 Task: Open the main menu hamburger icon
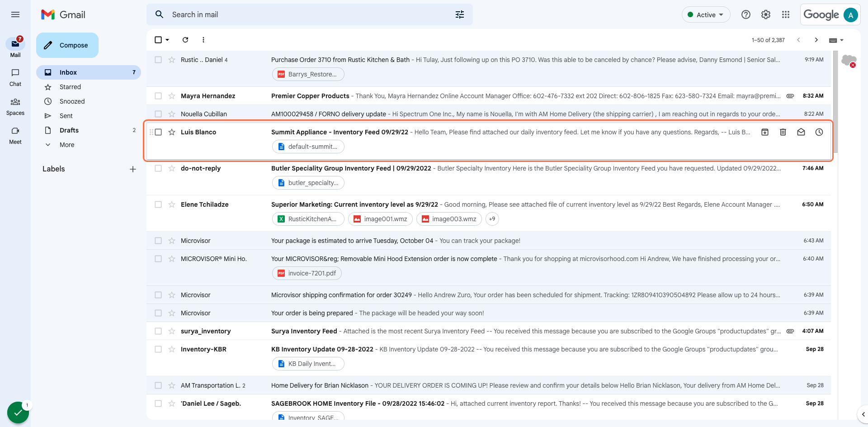[x=15, y=14]
